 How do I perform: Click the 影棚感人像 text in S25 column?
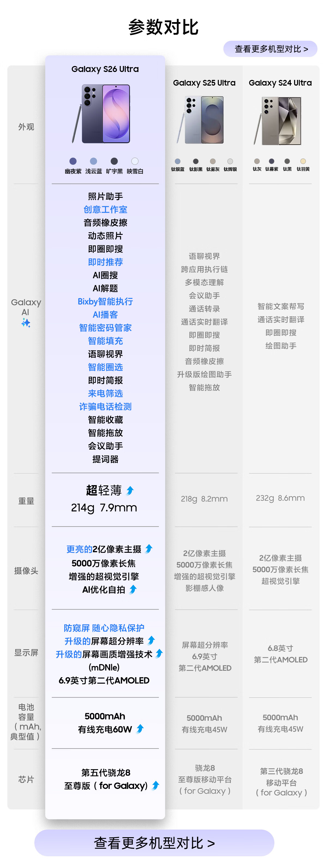pos(204,588)
